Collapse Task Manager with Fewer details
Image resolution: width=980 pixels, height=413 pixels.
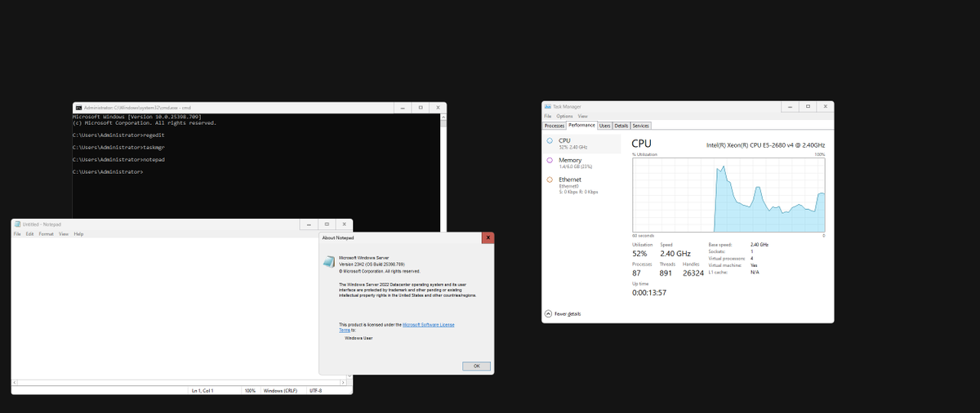[563, 313]
